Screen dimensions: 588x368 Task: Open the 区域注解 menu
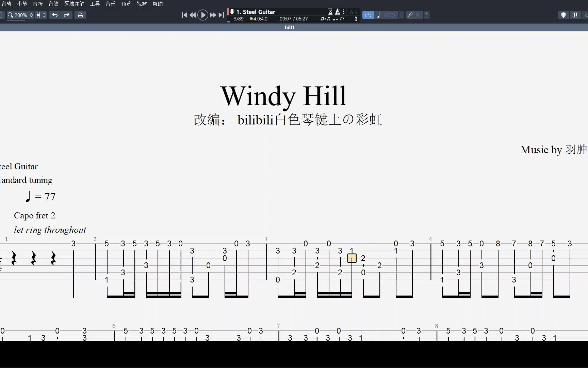point(74,4)
